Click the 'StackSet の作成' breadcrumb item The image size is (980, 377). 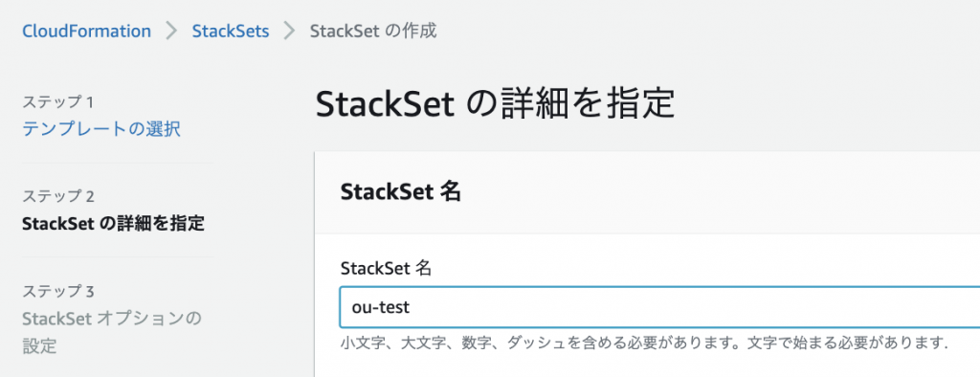373,32
